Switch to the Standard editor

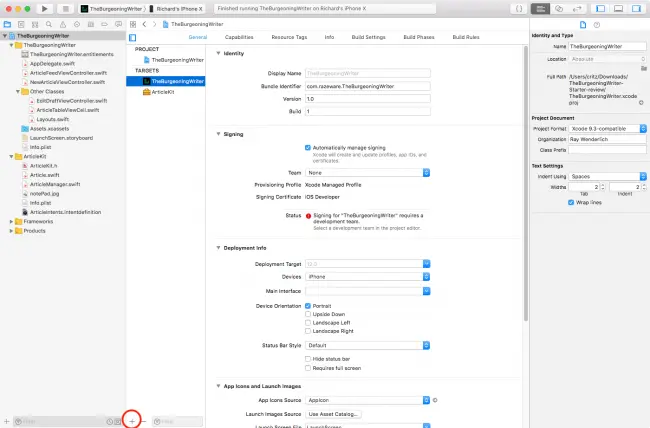point(541,9)
